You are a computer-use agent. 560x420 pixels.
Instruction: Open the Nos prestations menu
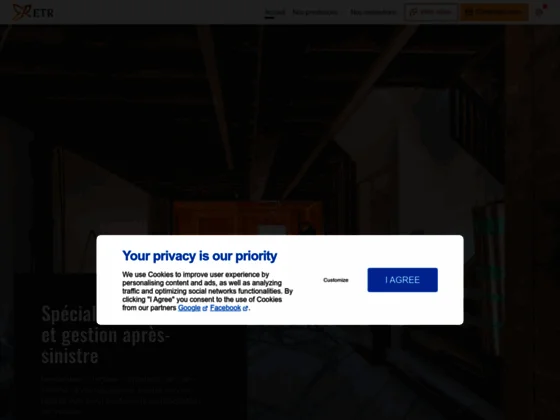(315, 12)
